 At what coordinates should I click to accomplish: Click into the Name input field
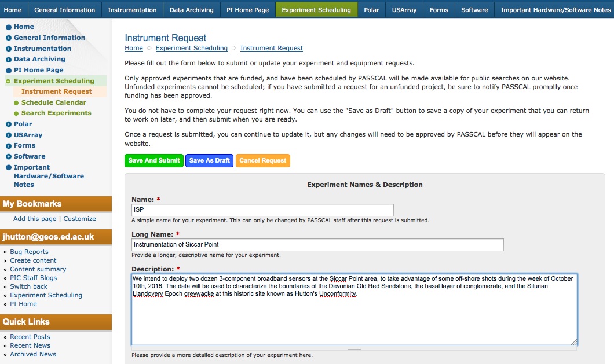click(x=262, y=210)
